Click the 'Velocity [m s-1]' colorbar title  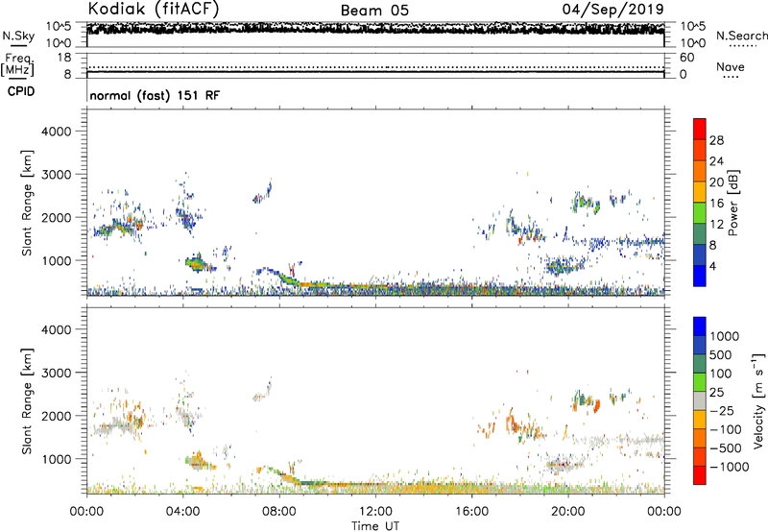tap(758, 400)
